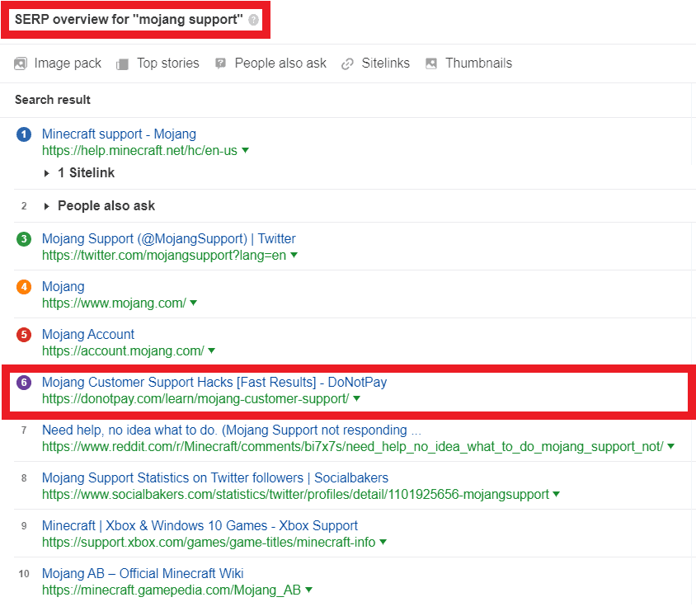This screenshot has height=616, width=696.
Task: Click the Thumbnails icon
Action: pyautogui.click(x=431, y=63)
